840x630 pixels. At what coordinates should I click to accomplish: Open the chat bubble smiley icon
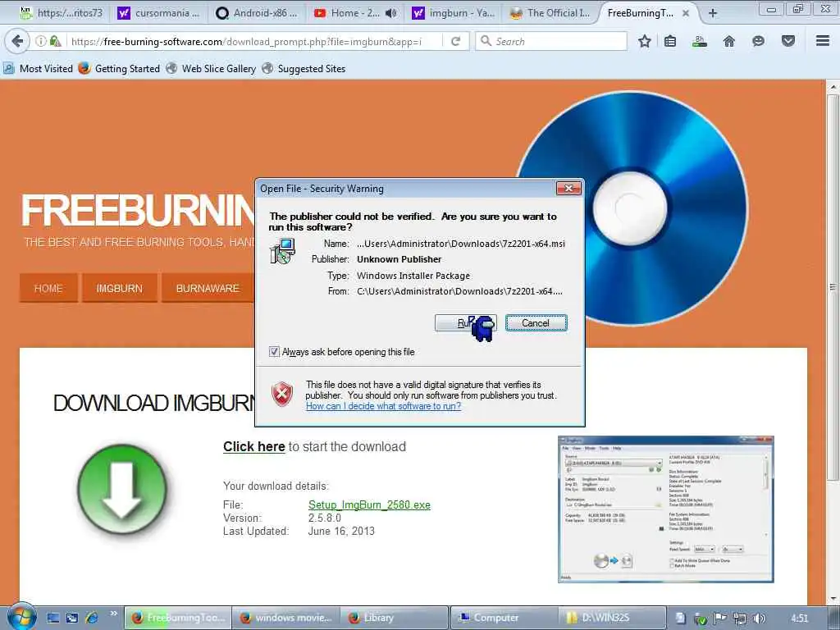tap(758, 41)
